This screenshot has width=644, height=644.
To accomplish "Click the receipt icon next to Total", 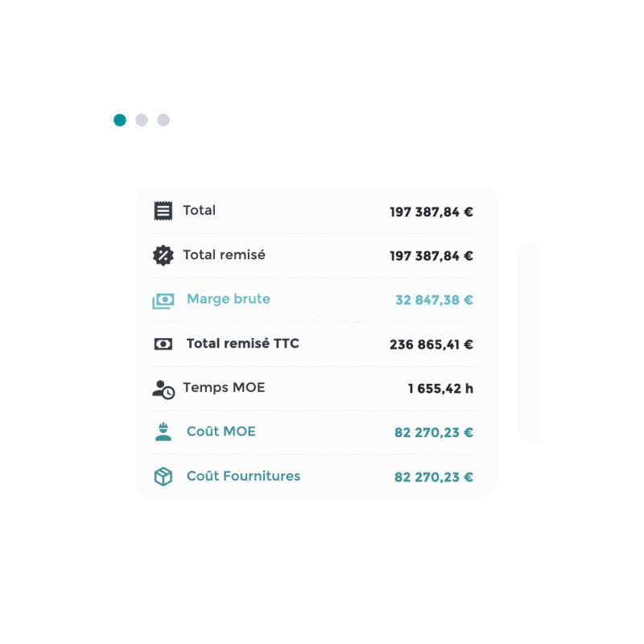I will (163, 211).
